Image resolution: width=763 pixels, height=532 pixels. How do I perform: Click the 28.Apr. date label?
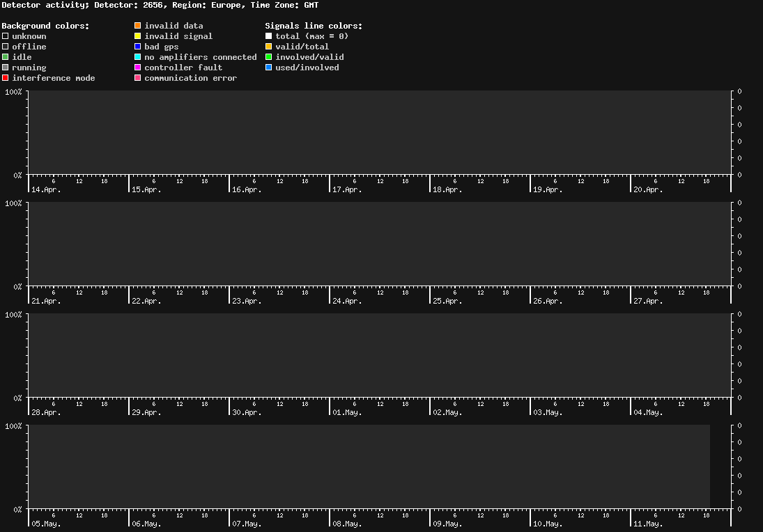[x=46, y=412]
